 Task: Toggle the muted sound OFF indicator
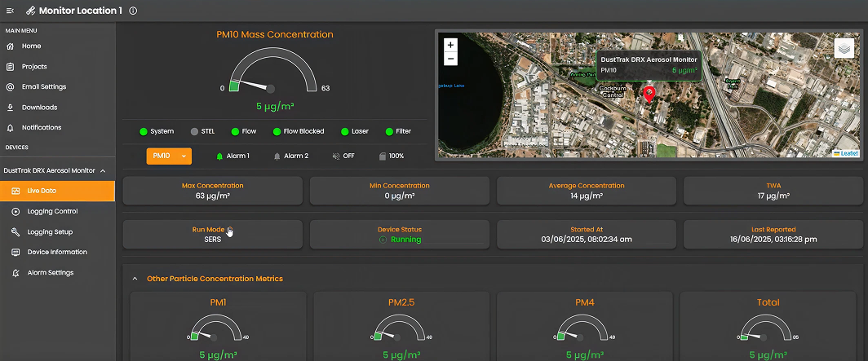(x=336, y=156)
